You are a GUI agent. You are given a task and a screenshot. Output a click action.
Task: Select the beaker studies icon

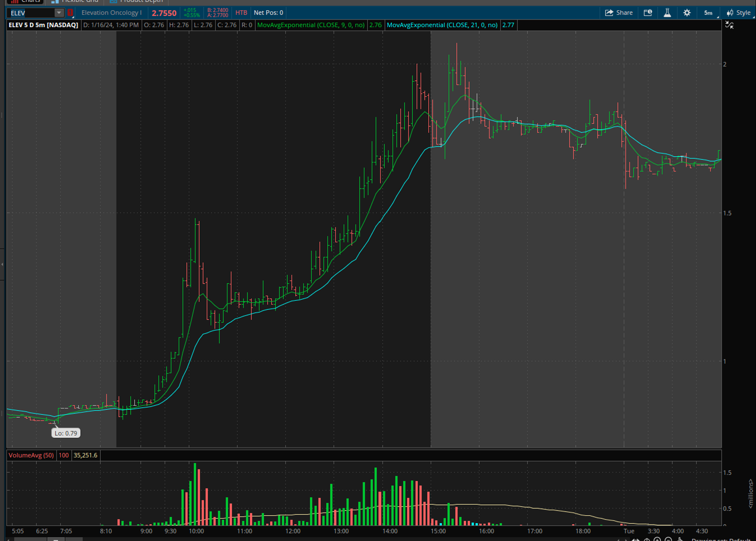tap(667, 12)
